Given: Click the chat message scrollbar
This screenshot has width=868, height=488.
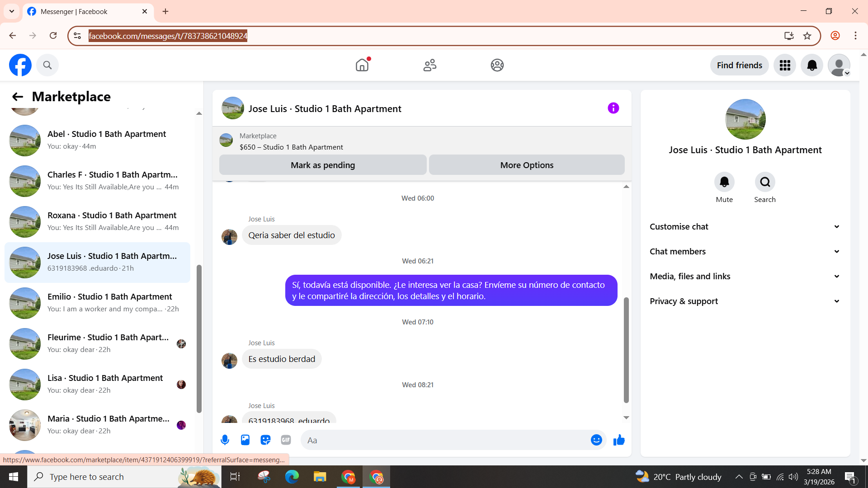Looking at the screenshot, I should tap(626, 349).
